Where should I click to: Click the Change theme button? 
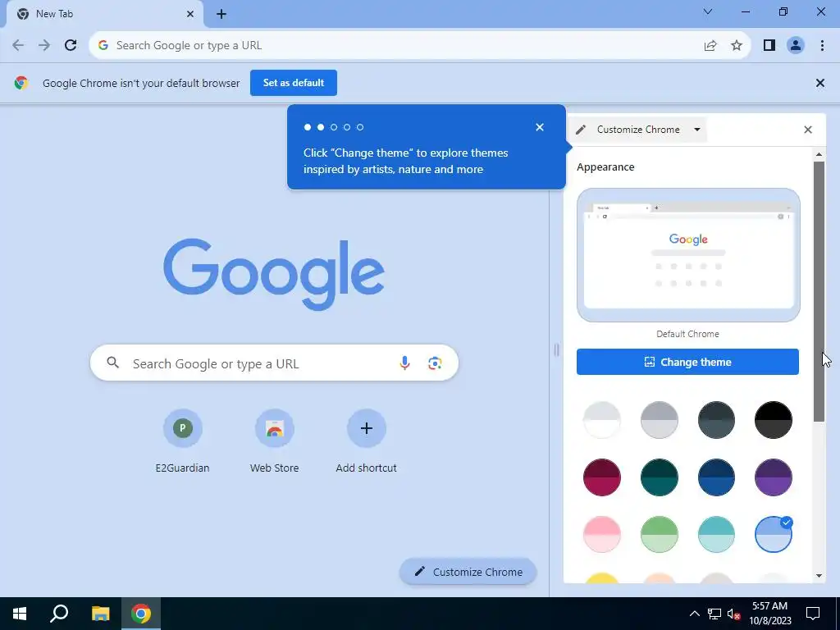[687, 362]
